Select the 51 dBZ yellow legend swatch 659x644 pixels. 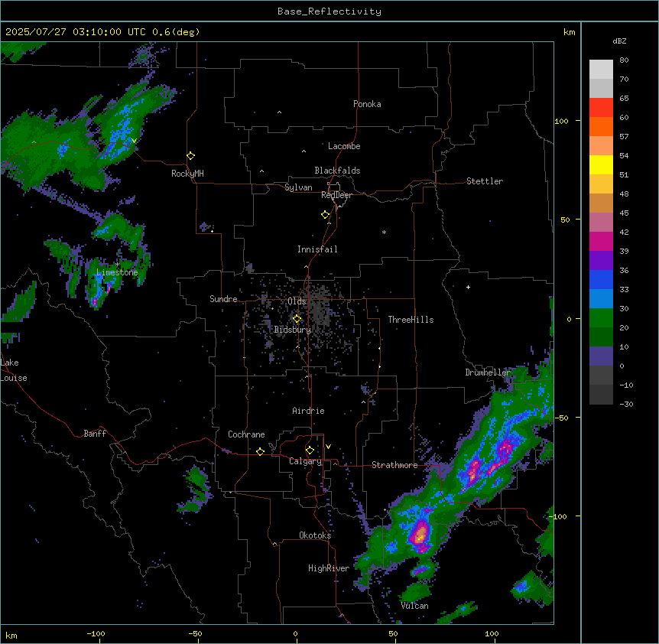[x=601, y=164]
